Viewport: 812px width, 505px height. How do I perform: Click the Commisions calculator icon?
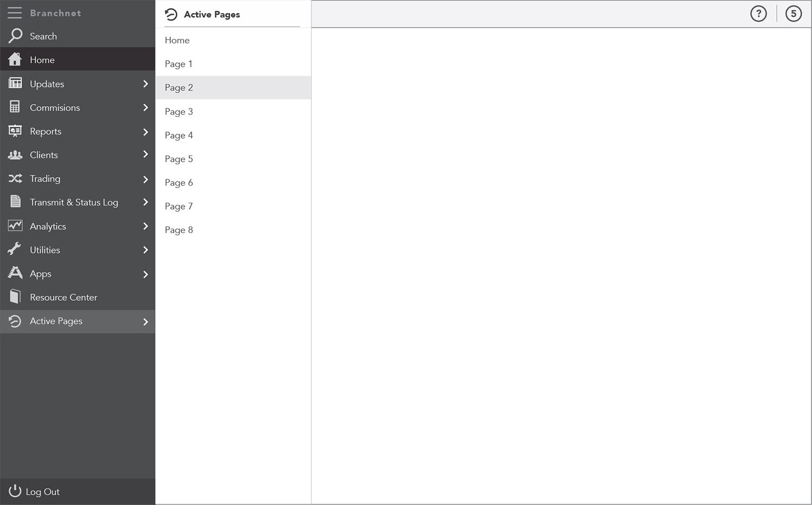click(15, 107)
